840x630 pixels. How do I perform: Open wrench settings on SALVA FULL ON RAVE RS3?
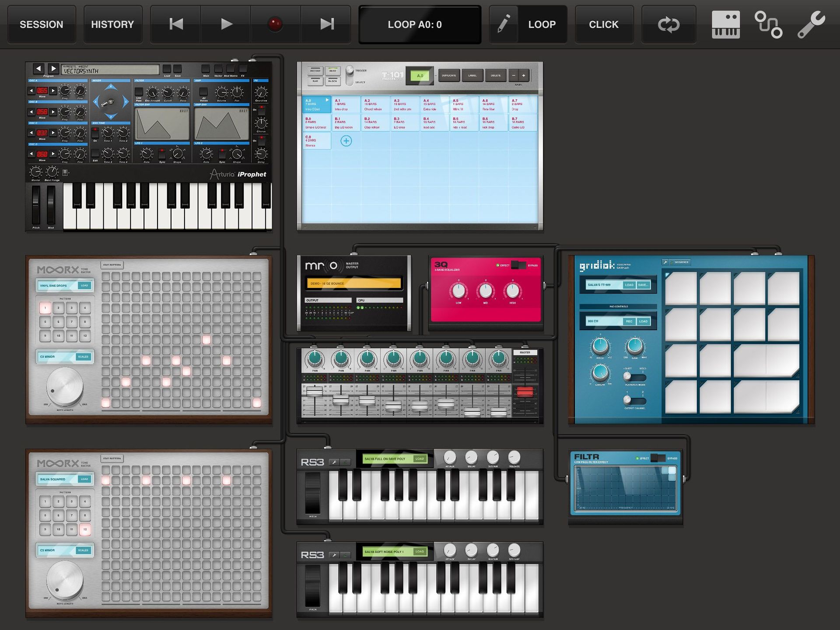334,462
